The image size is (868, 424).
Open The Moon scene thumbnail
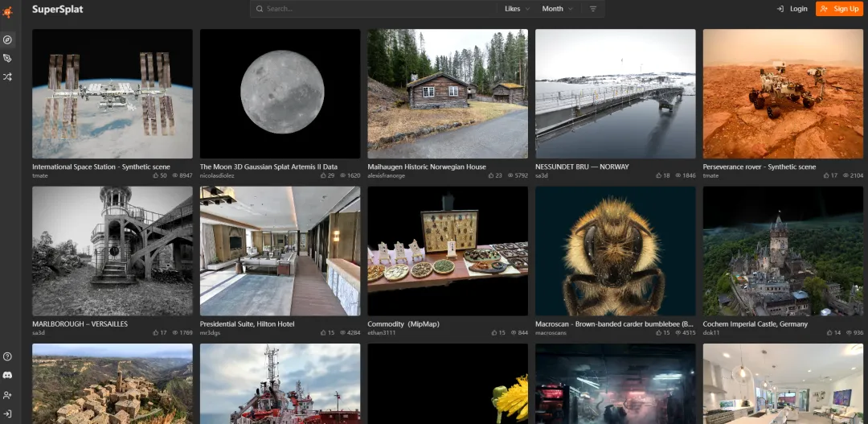[x=280, y=93]
